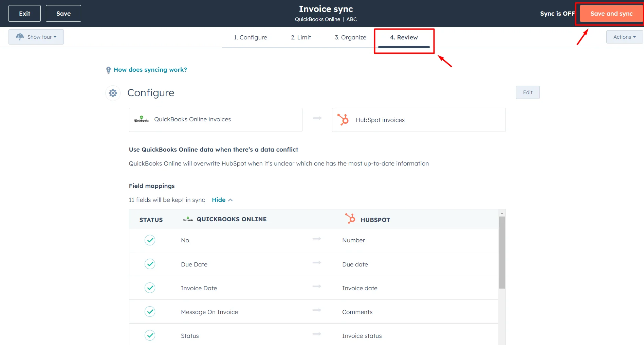Image resolution: width=644 pixels, height=345 pixels.
Task: Click the HubSpot icon in the mappings header
Action: point(349,219)
